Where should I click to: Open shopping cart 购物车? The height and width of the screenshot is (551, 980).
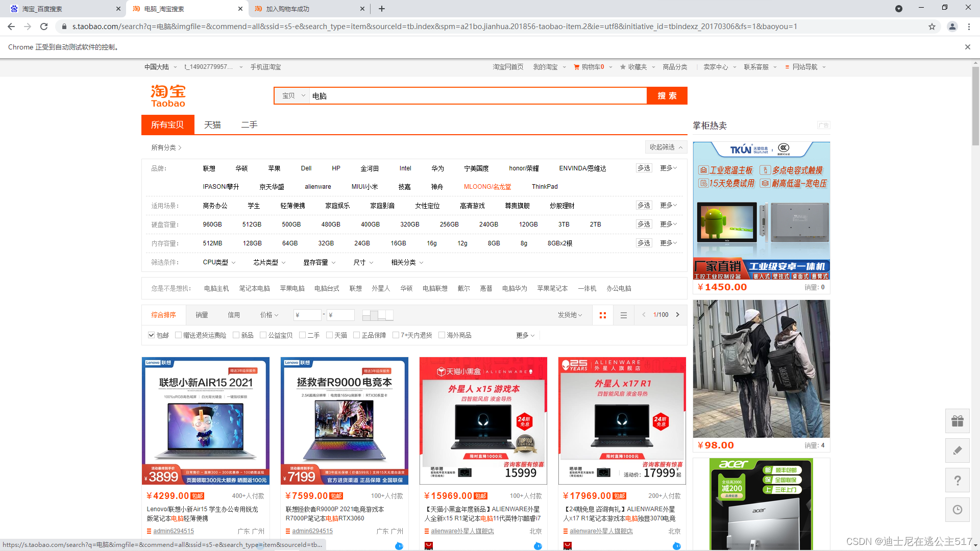(x=592, y=67)
